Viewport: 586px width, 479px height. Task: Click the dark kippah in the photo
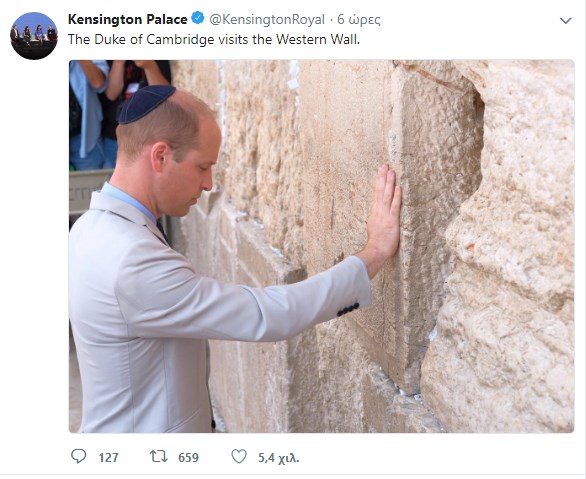coord(147,103)
